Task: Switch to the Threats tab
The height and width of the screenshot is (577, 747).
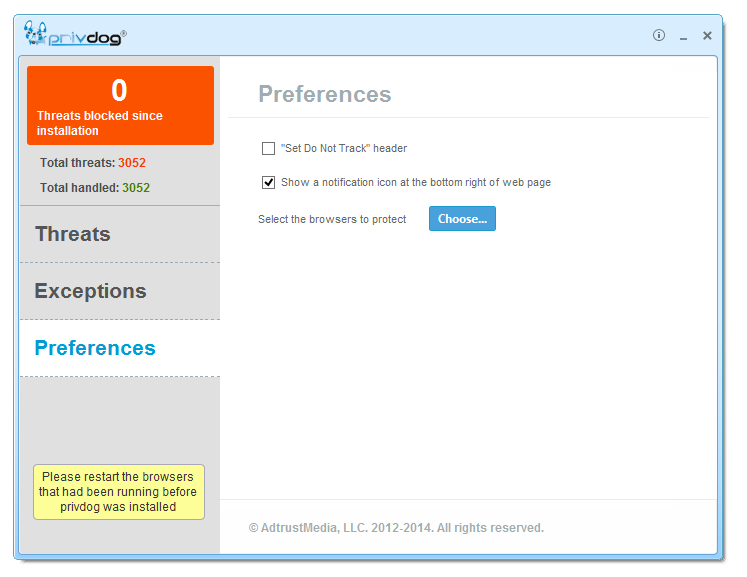Action: 73,234
